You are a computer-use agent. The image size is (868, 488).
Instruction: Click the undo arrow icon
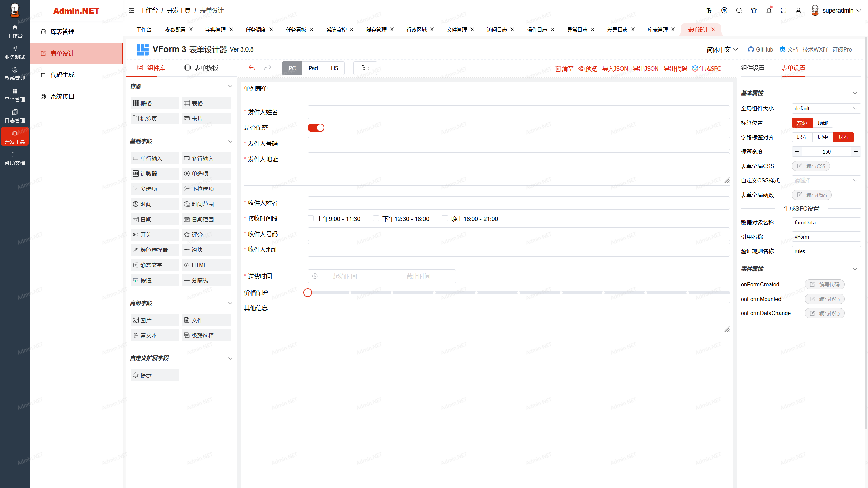[x=251, y=68]
